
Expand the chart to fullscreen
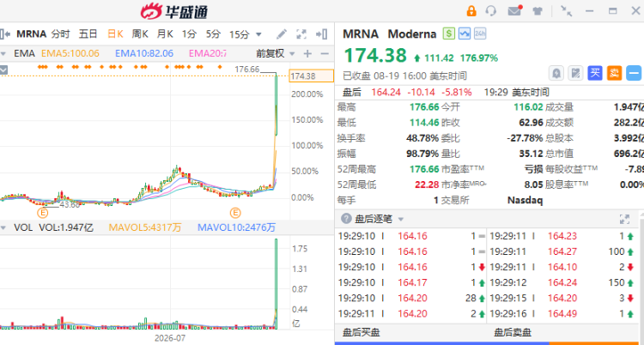pyautogui.click(x=301, y=34)
